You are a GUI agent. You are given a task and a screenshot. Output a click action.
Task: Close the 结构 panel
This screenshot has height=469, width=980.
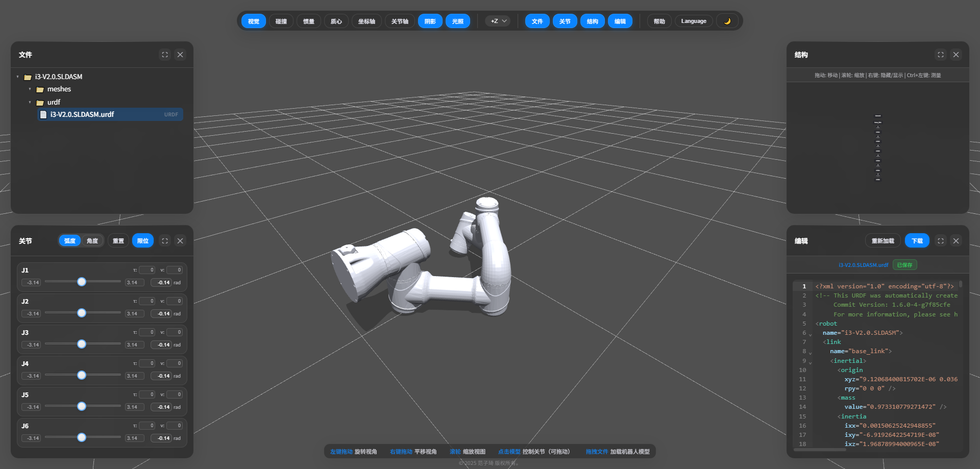tap(956, 55)
